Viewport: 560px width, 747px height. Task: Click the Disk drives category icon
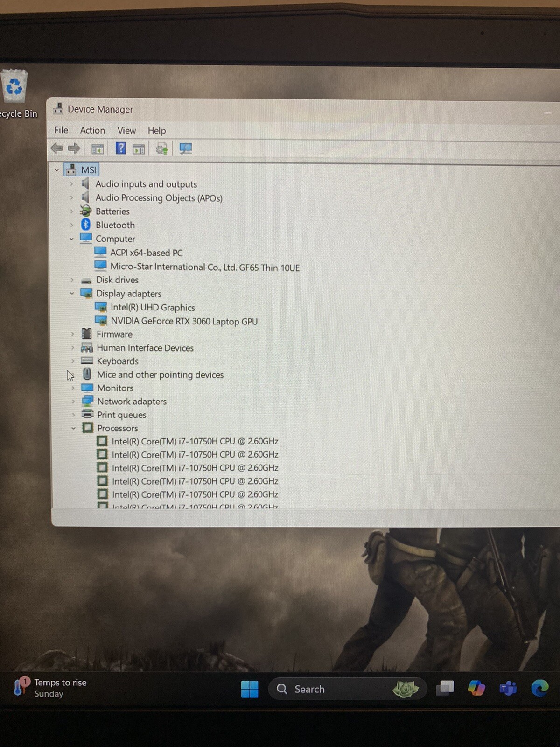[86, 280]
